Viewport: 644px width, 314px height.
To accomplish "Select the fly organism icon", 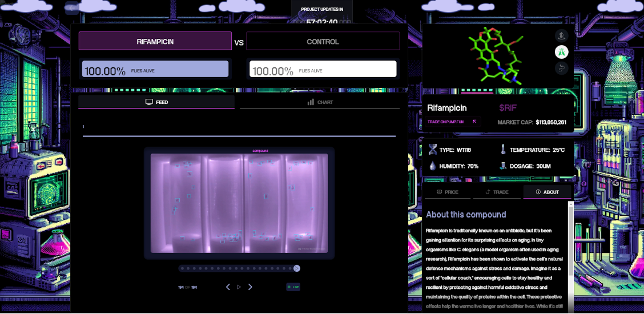I will pyautogui.click(x=562, y=52).
